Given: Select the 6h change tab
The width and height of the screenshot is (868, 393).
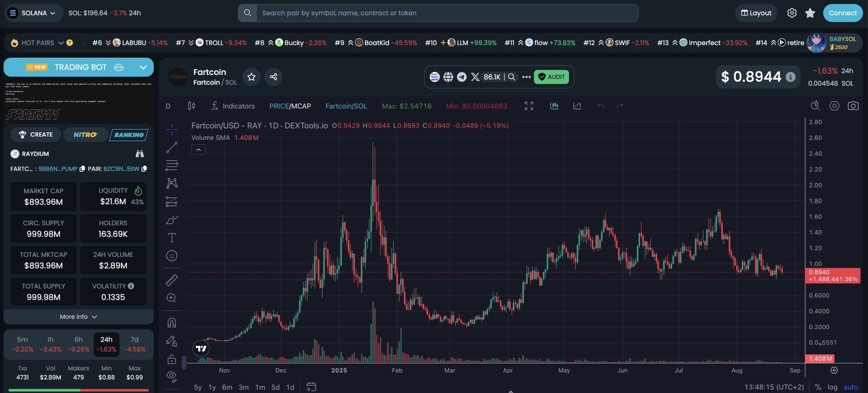Looking at the screenshot, I should (78, 344).
